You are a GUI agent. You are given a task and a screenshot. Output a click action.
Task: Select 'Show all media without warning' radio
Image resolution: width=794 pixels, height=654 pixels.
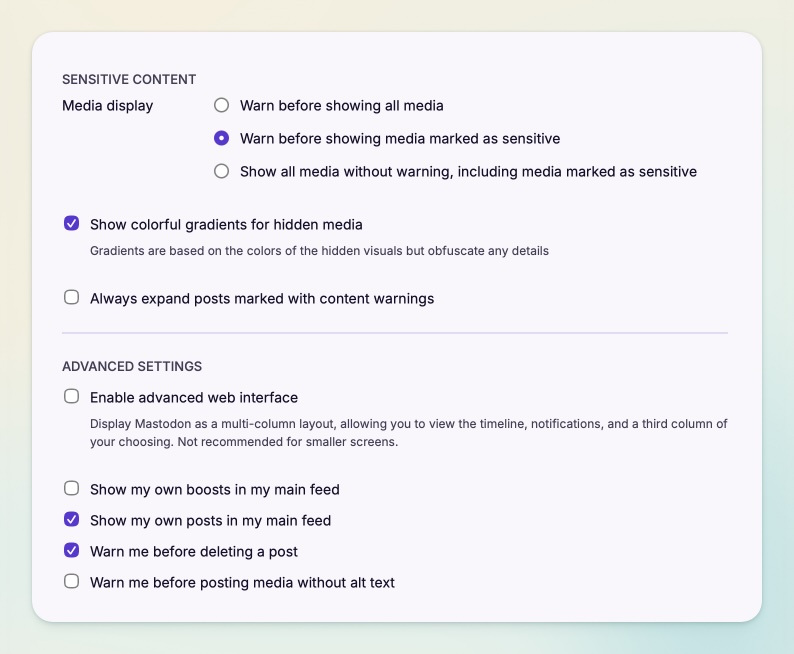click(x=221, y=171)
